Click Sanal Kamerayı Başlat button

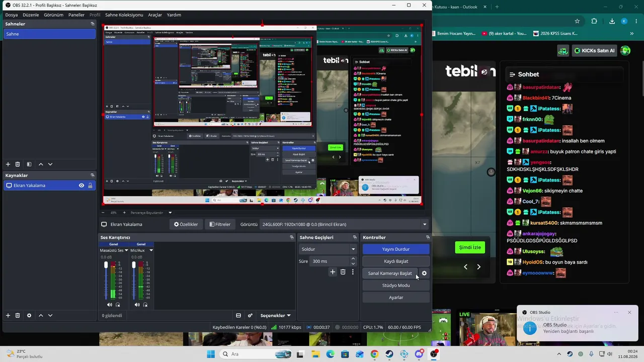click(390, 274)
